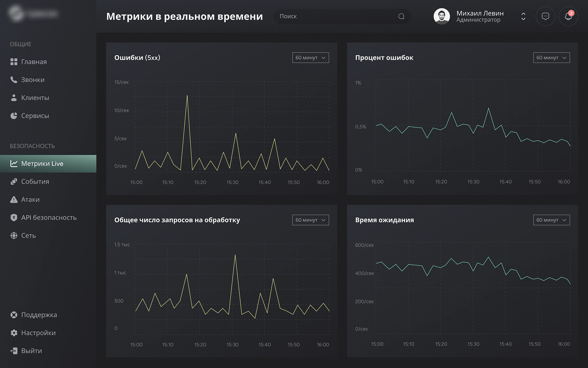Open the chat messages icon
The width and height of the screenshot is (588, 368).
[545, 16]
